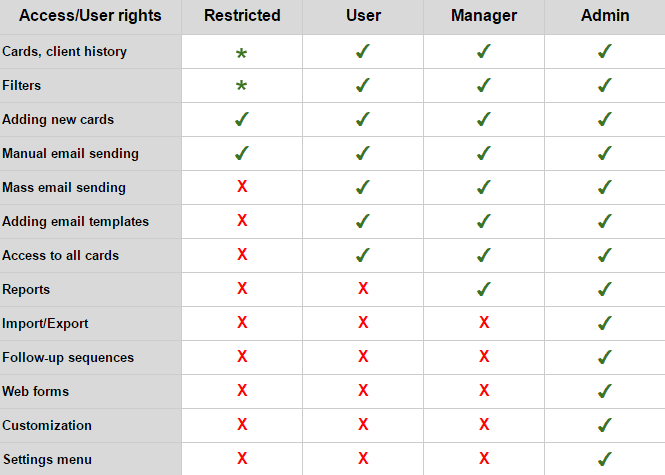Click the red X for Manager Import/Export
Viewport: 665px width, 475px height.
click(484, 322)
